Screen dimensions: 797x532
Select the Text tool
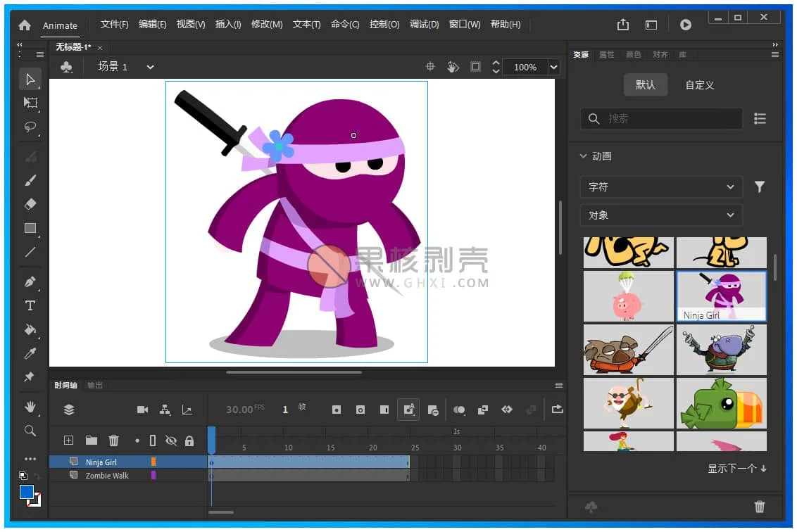tap(30, 305)
